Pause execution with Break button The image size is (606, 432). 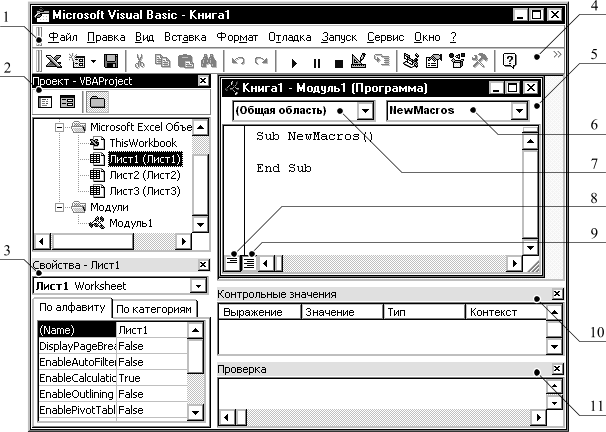[317, 63]
